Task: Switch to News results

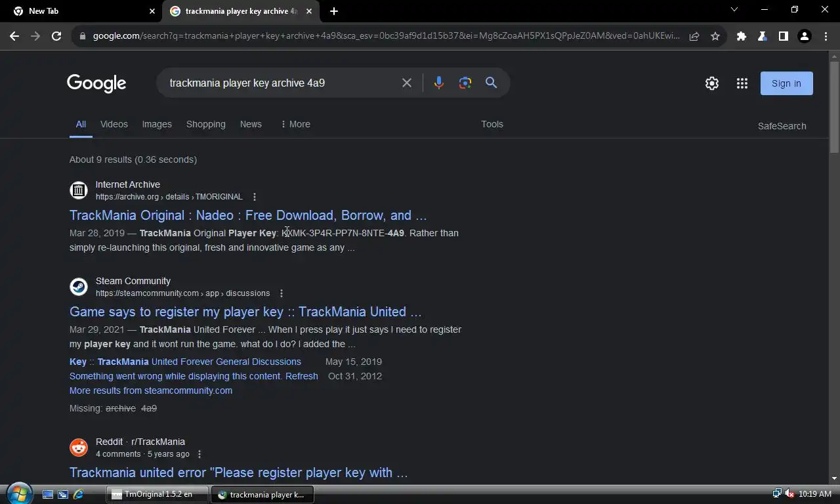Action: (251, 124)
